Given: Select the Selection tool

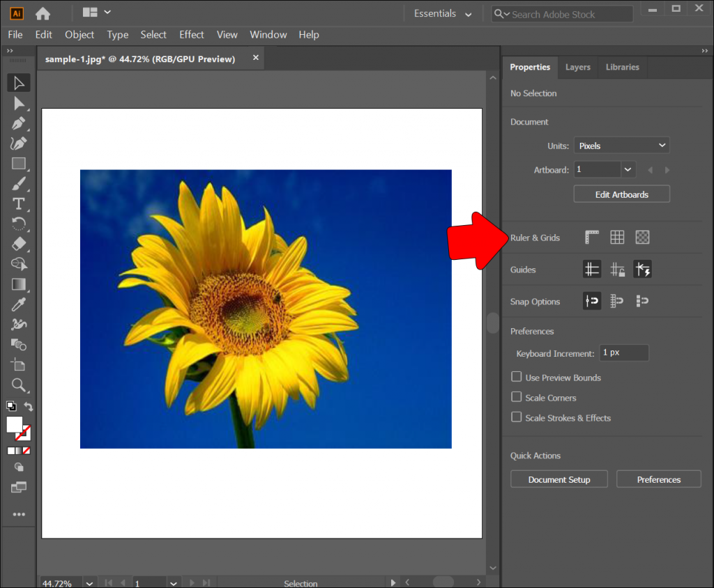Looking at the screenshot, I should tap(18, 82).
